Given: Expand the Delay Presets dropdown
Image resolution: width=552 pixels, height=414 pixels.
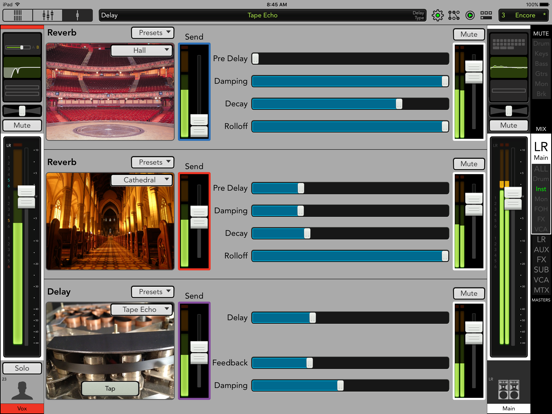Looking at the screenshot, I should [153, 292].
